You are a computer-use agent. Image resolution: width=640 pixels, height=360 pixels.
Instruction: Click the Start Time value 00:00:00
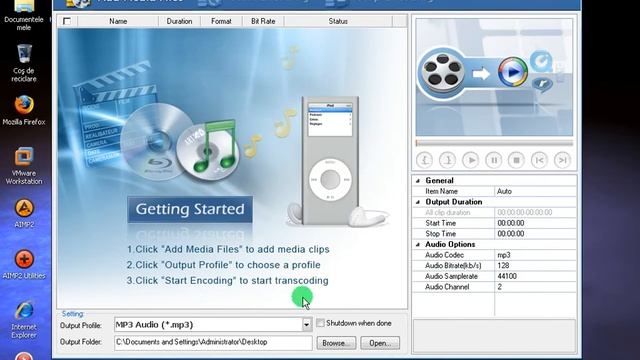point(535,223)
